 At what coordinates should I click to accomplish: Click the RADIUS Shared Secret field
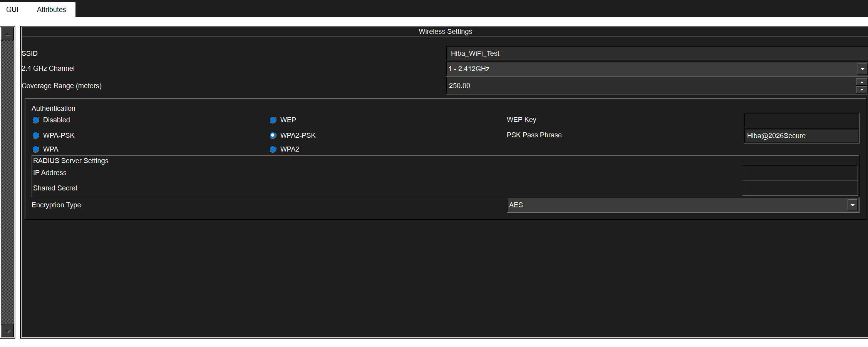pos(800,188)
